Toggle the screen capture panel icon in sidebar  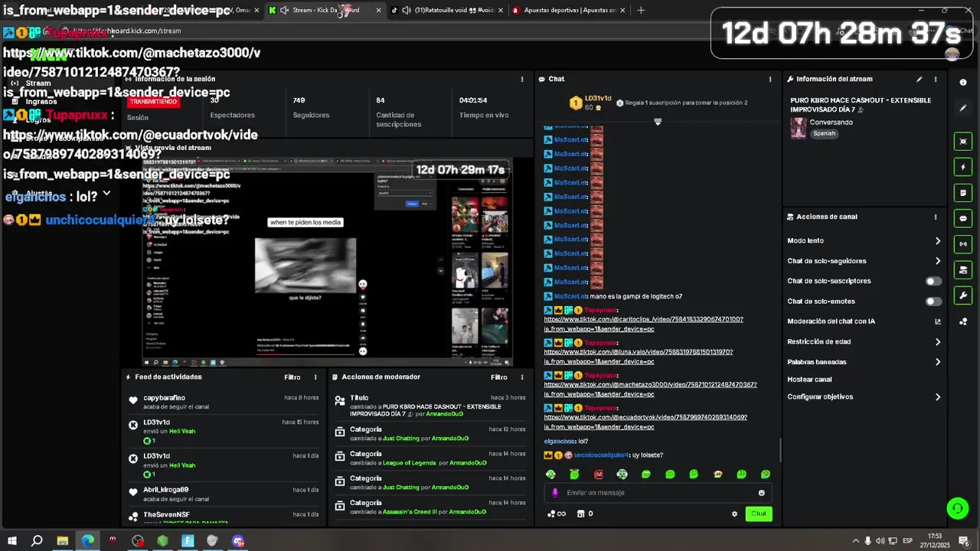click(x=963, y=142)
